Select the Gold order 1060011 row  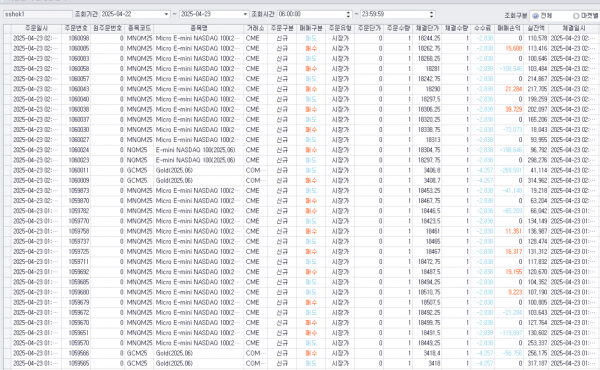click(x=302, y=170)
